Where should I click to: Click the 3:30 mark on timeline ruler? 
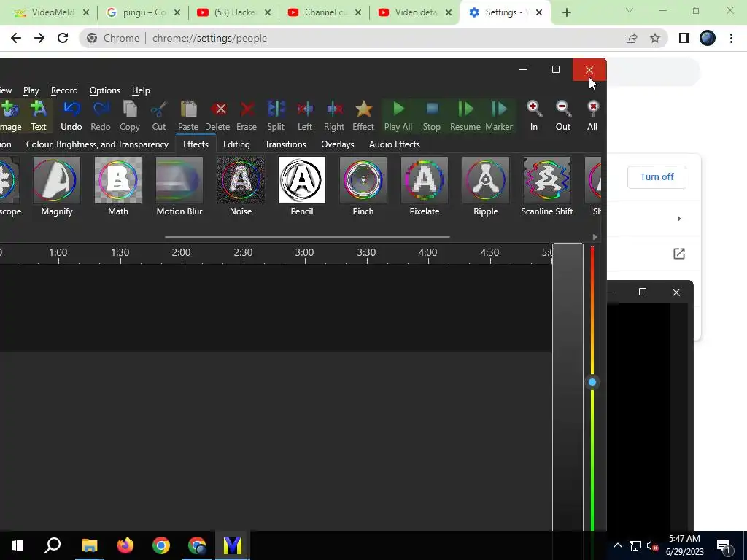pos(366,253)
